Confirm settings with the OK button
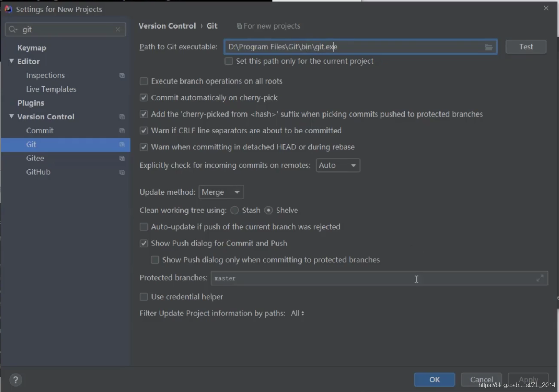Screen dimensions: 559x392 pos(435,380)
